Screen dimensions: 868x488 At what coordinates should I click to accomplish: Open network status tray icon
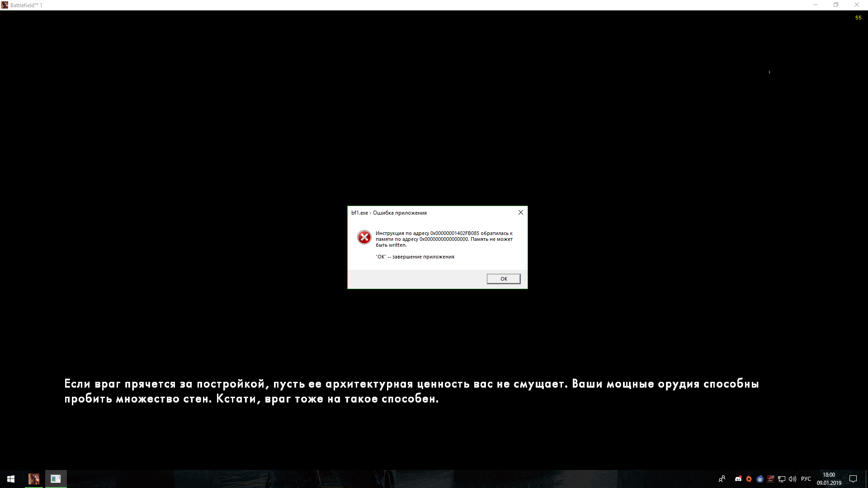point(782,479)
